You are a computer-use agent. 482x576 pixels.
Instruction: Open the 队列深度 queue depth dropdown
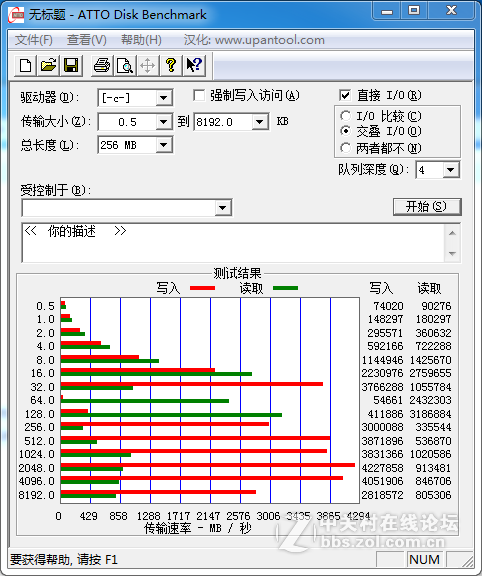click(x=450, y=170)
